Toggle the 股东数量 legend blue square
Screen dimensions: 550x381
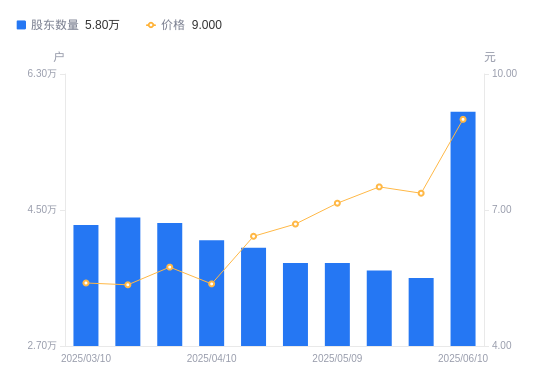tap(21, 25)
